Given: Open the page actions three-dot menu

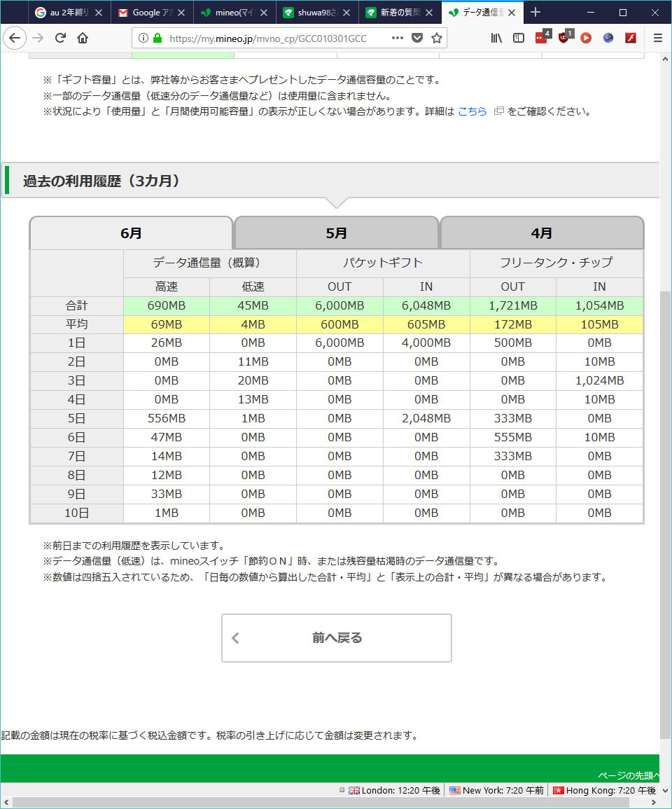Looking at the screenshot, I should pos(397,38).
